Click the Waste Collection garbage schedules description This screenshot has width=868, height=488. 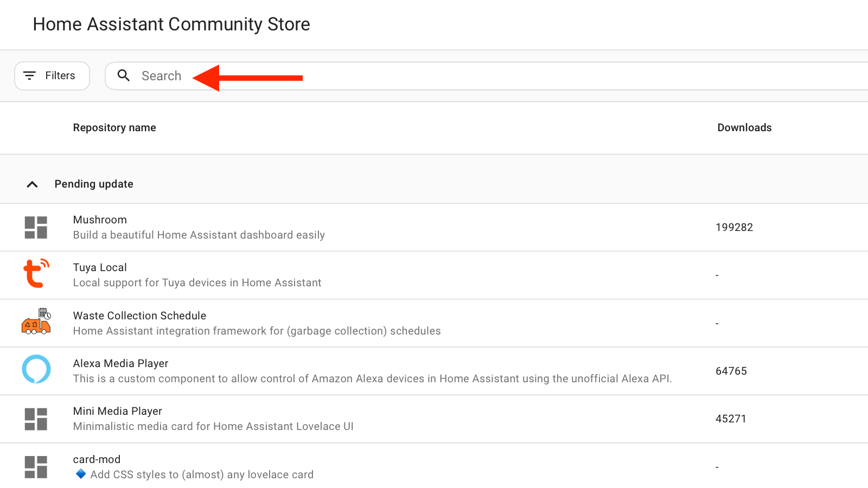click(257, 331)
